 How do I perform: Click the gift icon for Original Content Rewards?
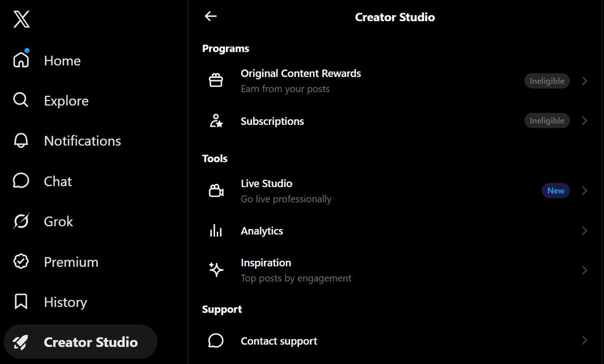(216, 81)
